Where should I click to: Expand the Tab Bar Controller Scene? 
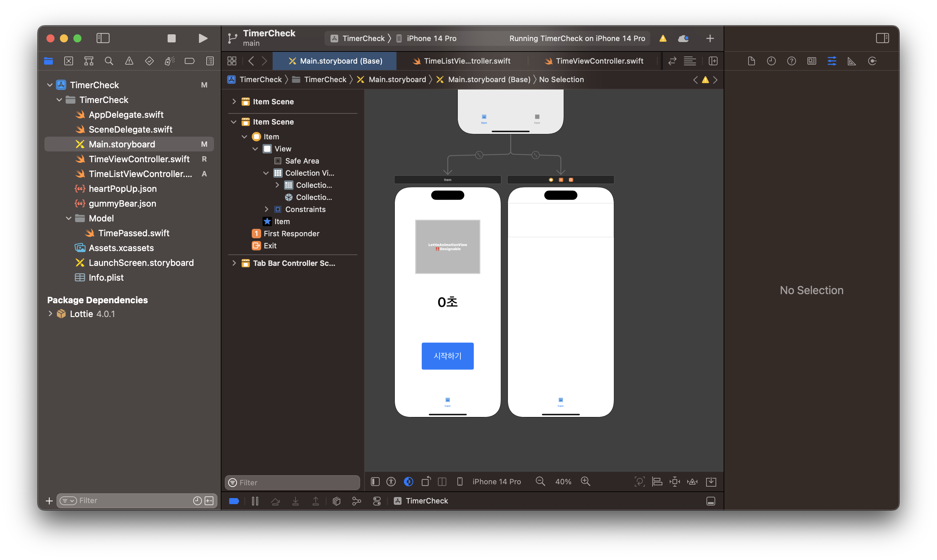pyautogui.click(x=233, y=262)
